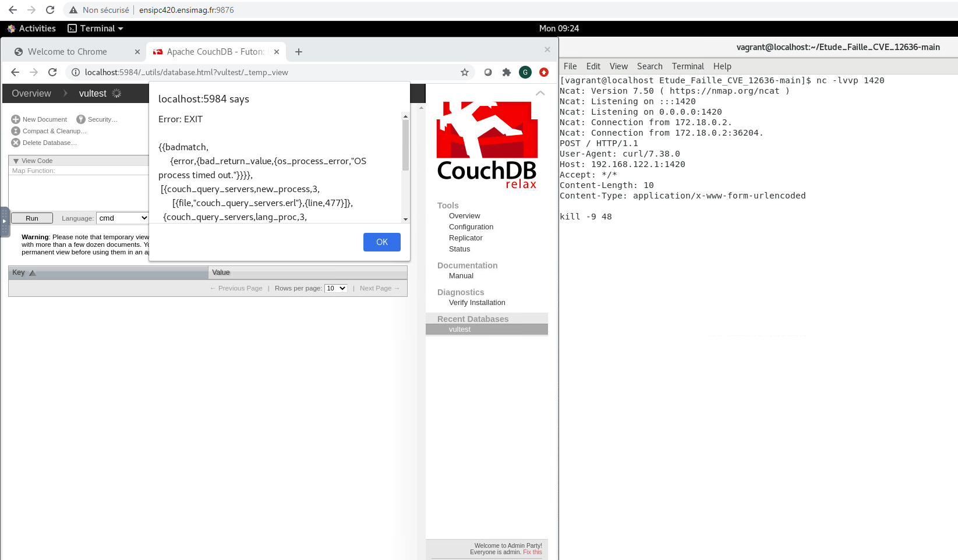The height and width of the screenshot is (560, 958).
Task: Go back in inner Chrome window
Action: [x=15, y=72]
